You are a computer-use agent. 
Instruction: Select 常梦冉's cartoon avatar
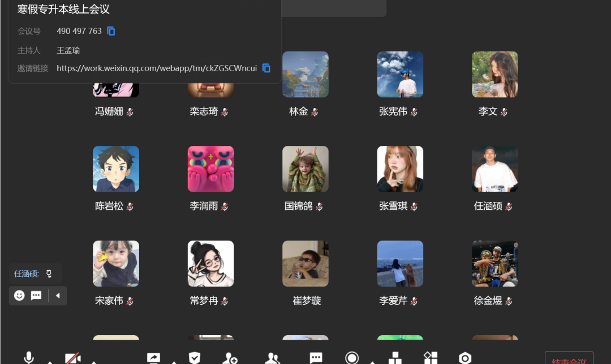click(211, 263)
